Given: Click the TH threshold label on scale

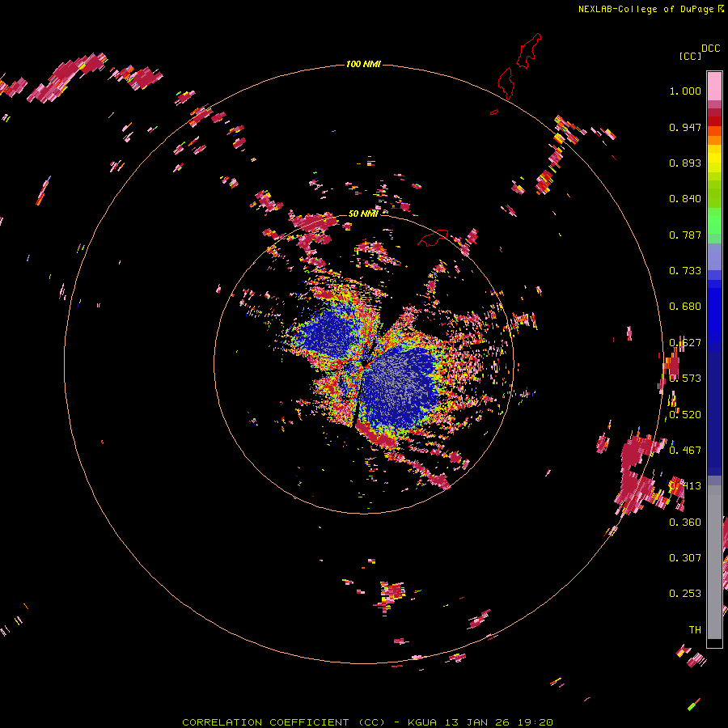Looking at the screenshot, I should (x=695, y=629).
